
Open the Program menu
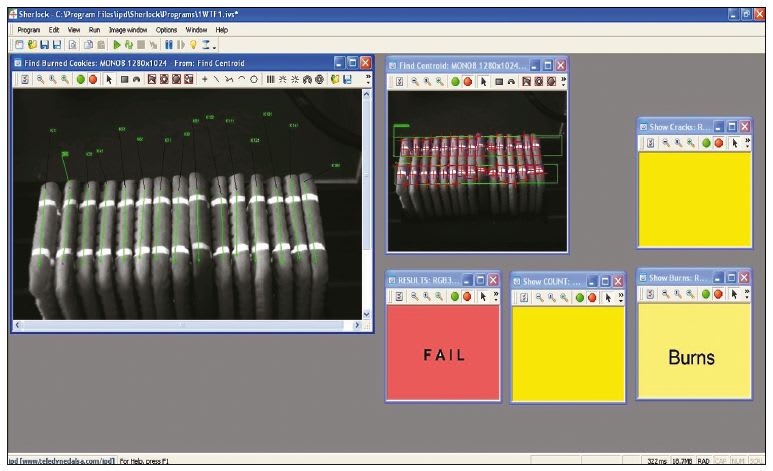click(x=29, y=30)
